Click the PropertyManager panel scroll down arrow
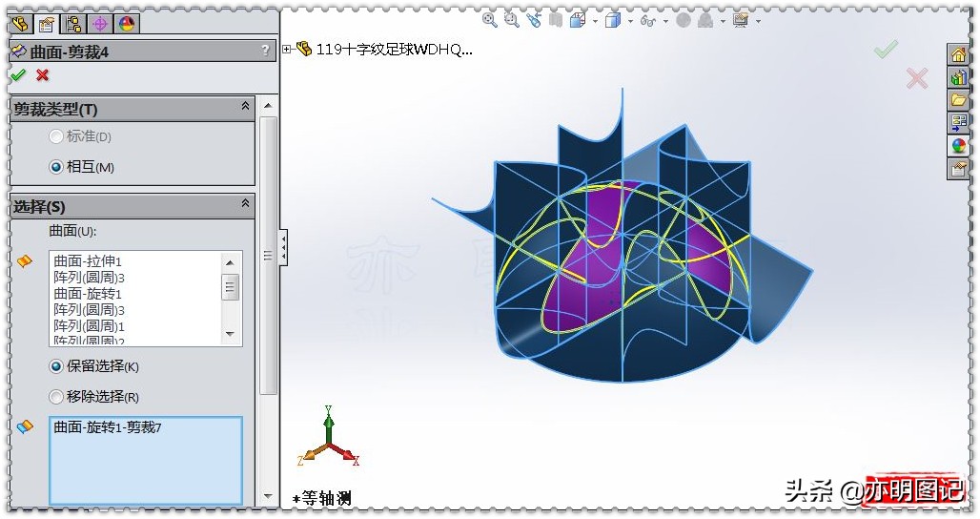980x519 pixels. 268,496
